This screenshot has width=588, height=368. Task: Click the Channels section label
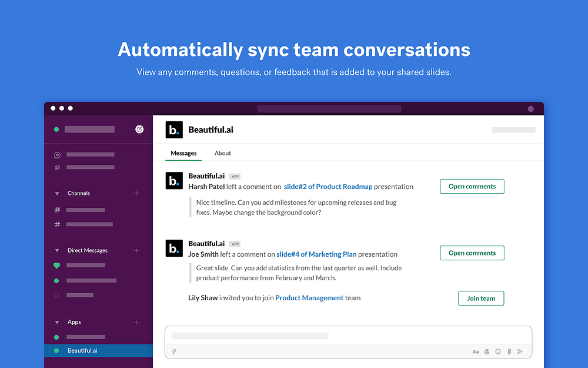point(79,193)
